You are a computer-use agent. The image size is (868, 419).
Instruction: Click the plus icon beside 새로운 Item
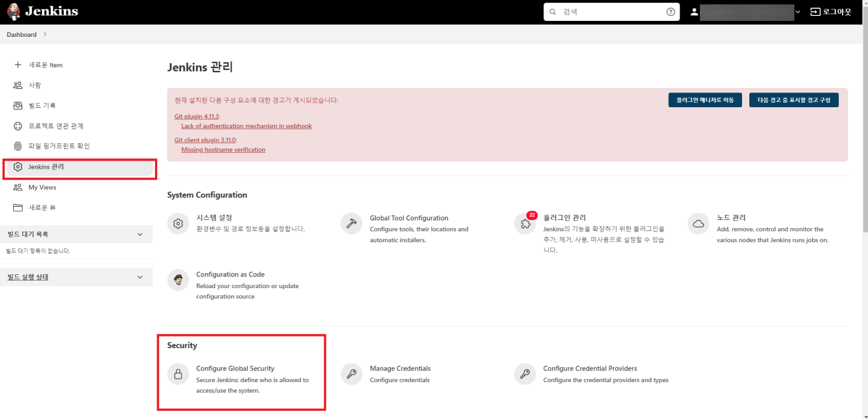coord(18,65)
